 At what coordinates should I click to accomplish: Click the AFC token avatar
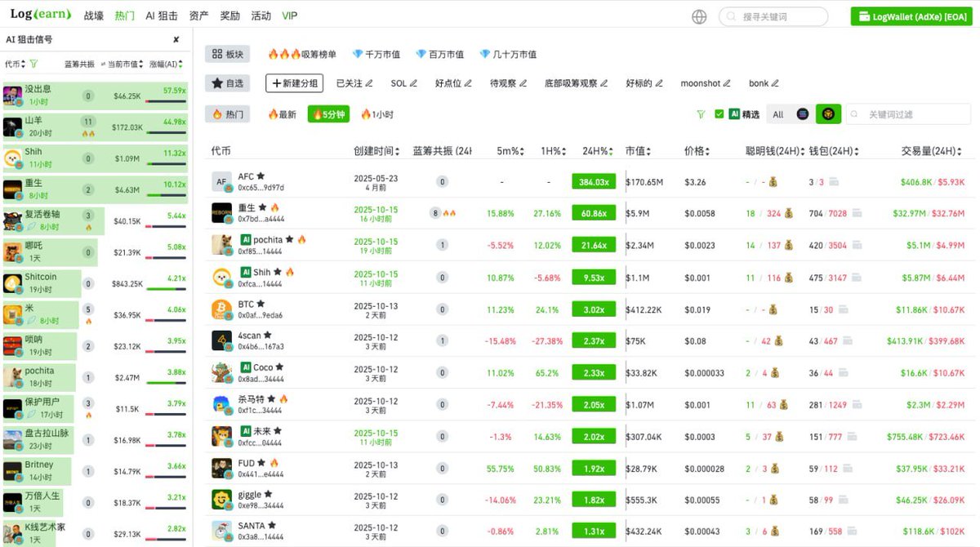click(222, 182)
